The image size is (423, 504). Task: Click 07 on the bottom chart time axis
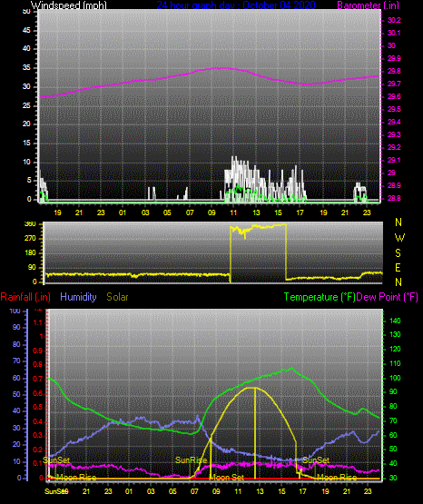pyautogui.click(x=194, y=491)
